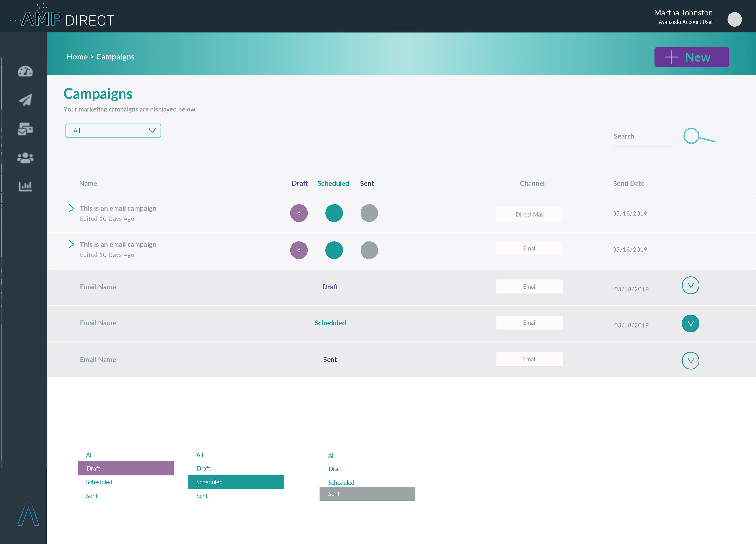This screenshot has height=544, width=756.
Task: Click the Draft column header
Action: (x=299, y=183)
